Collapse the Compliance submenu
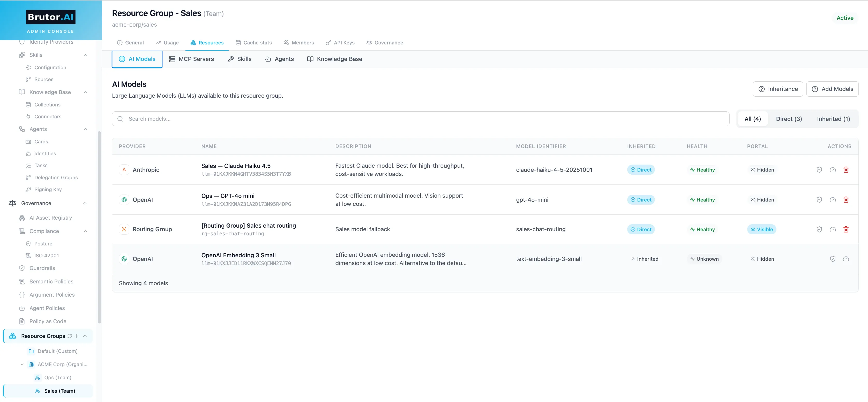Image resolution: width=868 pixels, height=402 pixels. tap(86, 231)
